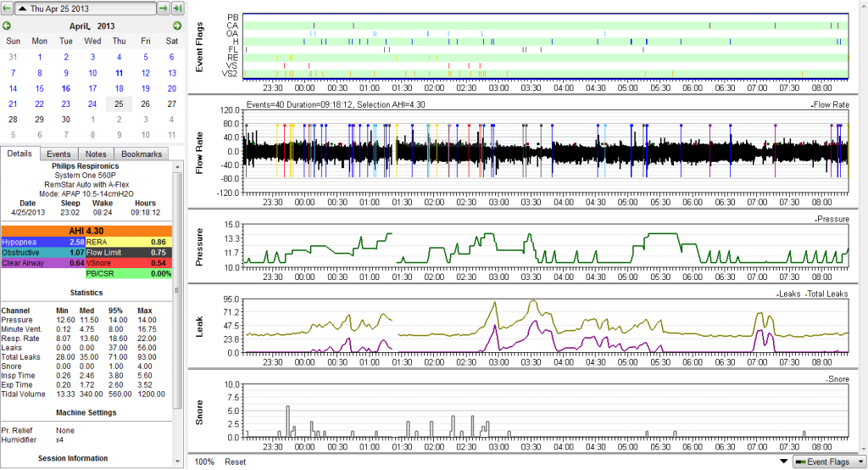Switch to the Events tab
868x470 pixels.
point(58,154)
